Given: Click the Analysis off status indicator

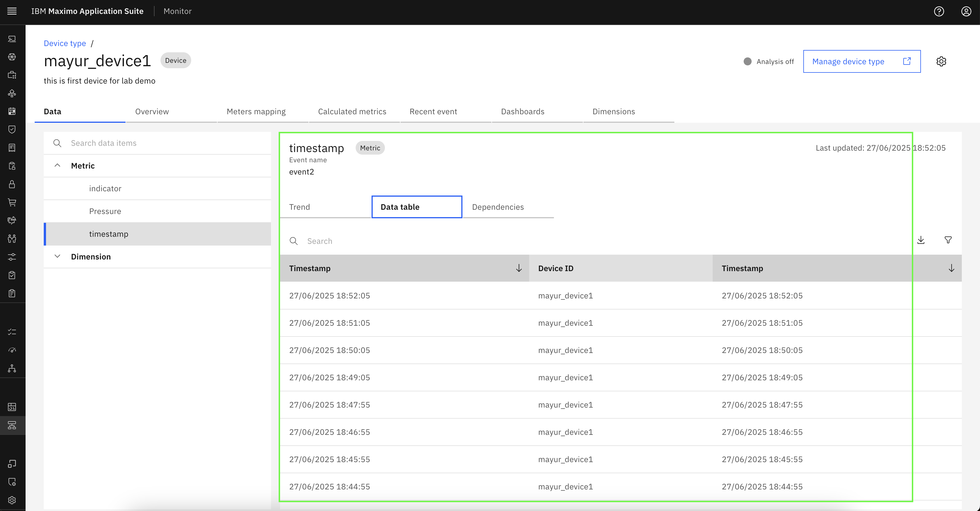Looking at the screenshot, I should tap(768, 62).
